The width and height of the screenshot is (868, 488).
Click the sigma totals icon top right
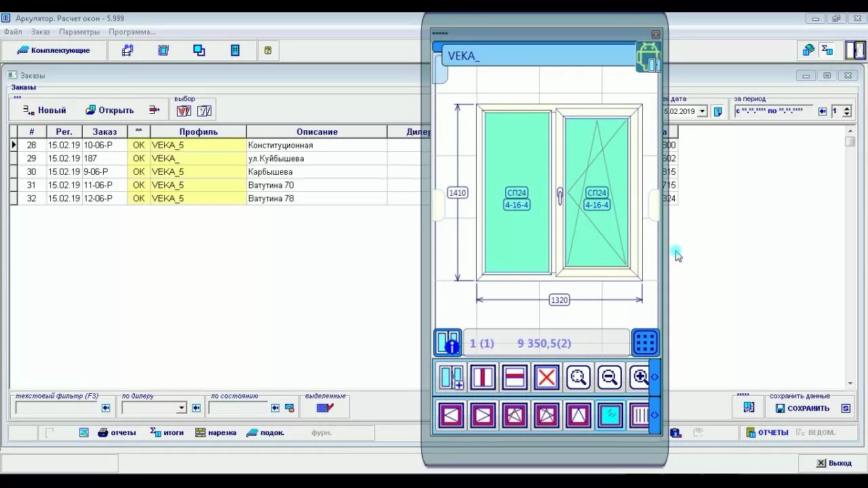click(827, 50)
